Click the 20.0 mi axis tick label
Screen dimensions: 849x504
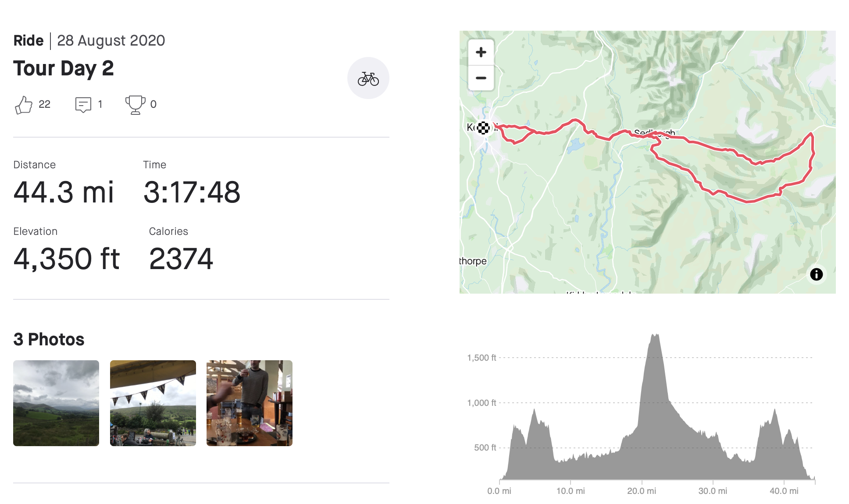[x=641, y=491]
